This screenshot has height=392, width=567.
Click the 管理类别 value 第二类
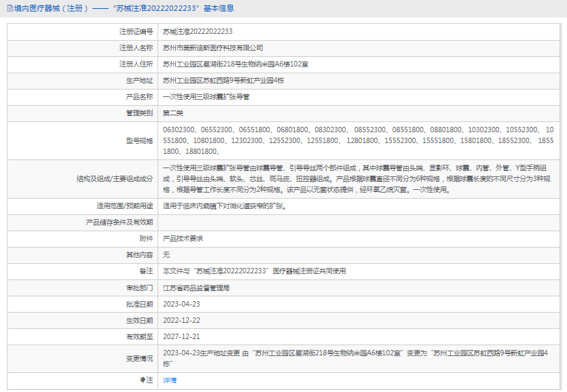click(173, 113)
